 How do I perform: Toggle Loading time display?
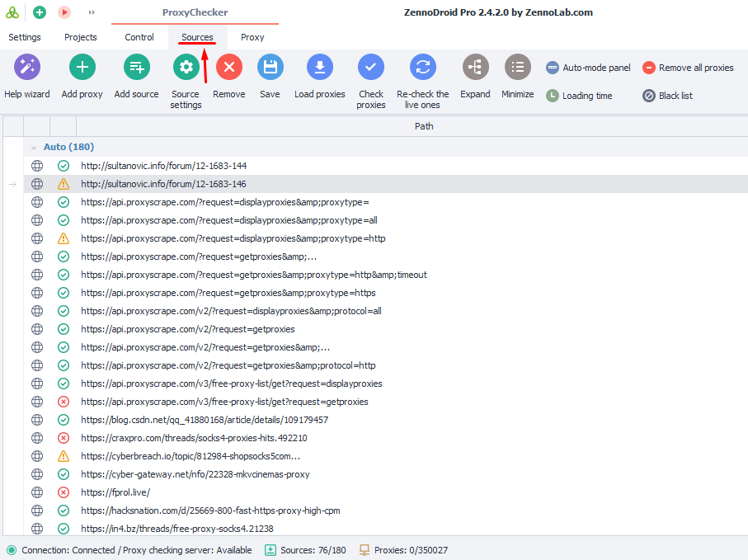coord(579,96)
